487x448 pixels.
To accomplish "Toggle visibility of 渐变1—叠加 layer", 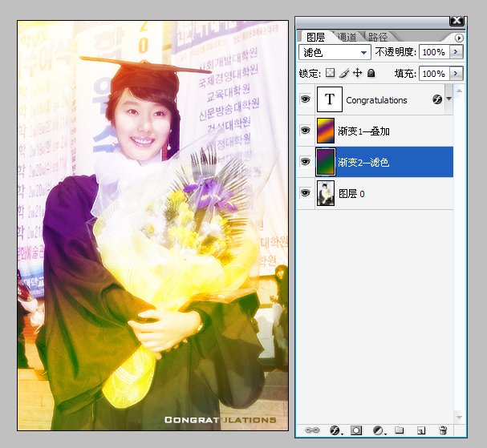I will coord(305,131).
